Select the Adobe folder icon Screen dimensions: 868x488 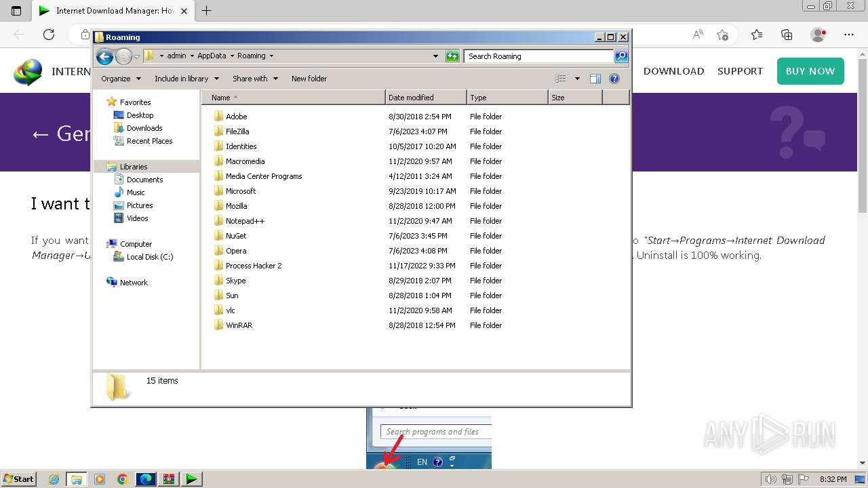218,117
